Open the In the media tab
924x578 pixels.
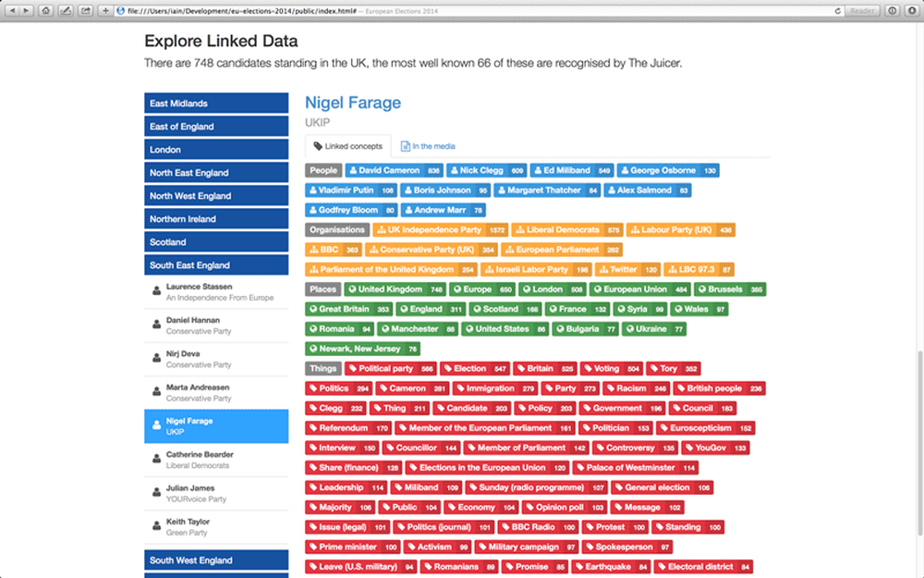click(428, 146)
